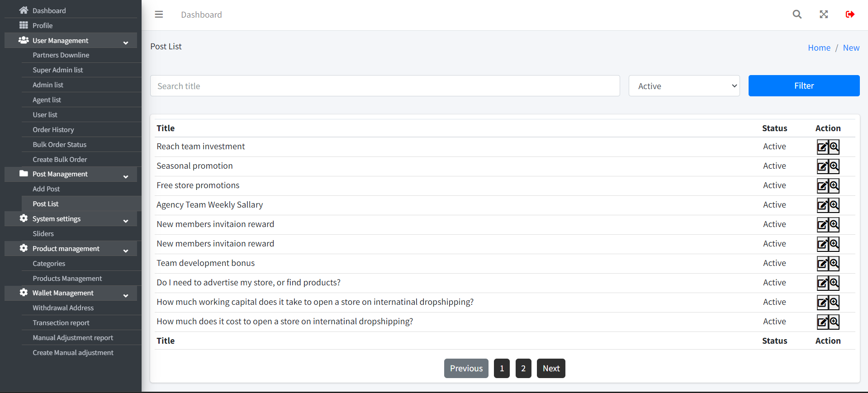Viewport: 868px width, 393px height.
Task: Collapse the Wallet Management section
Action: click(126, 295)
